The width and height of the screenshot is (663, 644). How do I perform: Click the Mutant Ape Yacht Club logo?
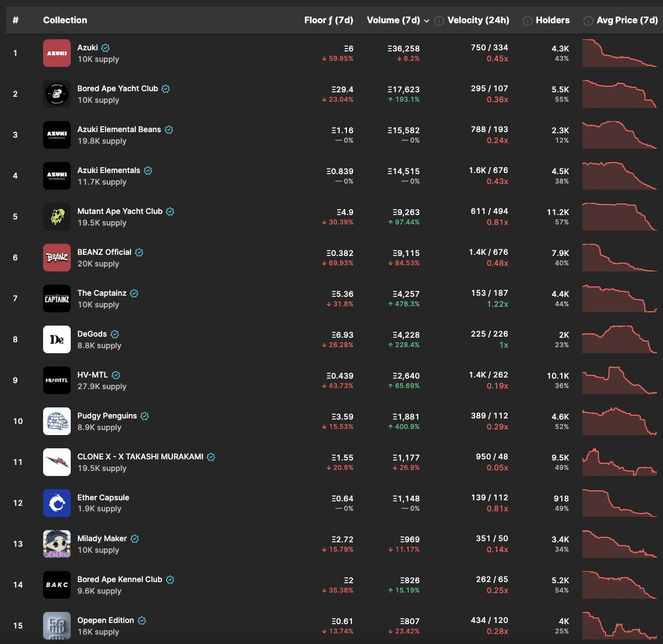coord(57,217)
